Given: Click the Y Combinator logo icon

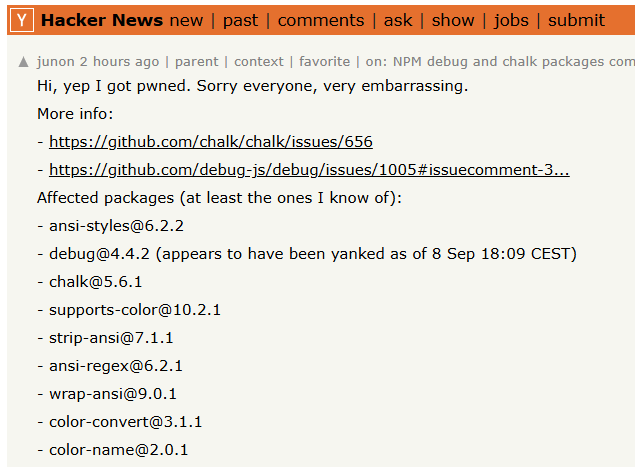Looking at the screenshot, I should tap(22, 20).
